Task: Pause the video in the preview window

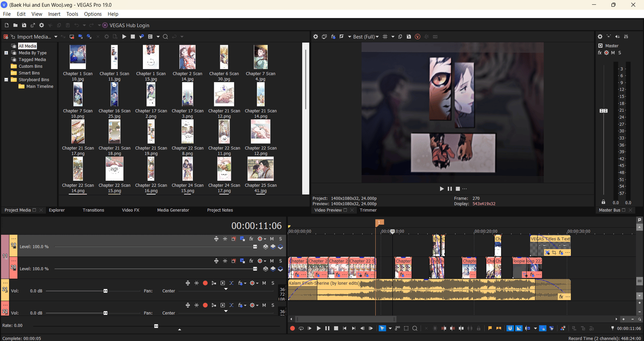Action: (450, 189)
